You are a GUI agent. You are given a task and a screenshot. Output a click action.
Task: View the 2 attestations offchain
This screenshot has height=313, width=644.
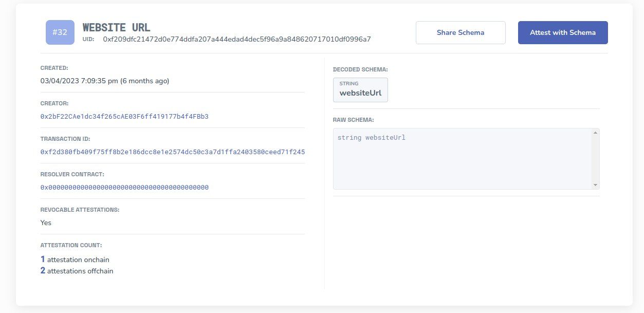click(77, 271)
